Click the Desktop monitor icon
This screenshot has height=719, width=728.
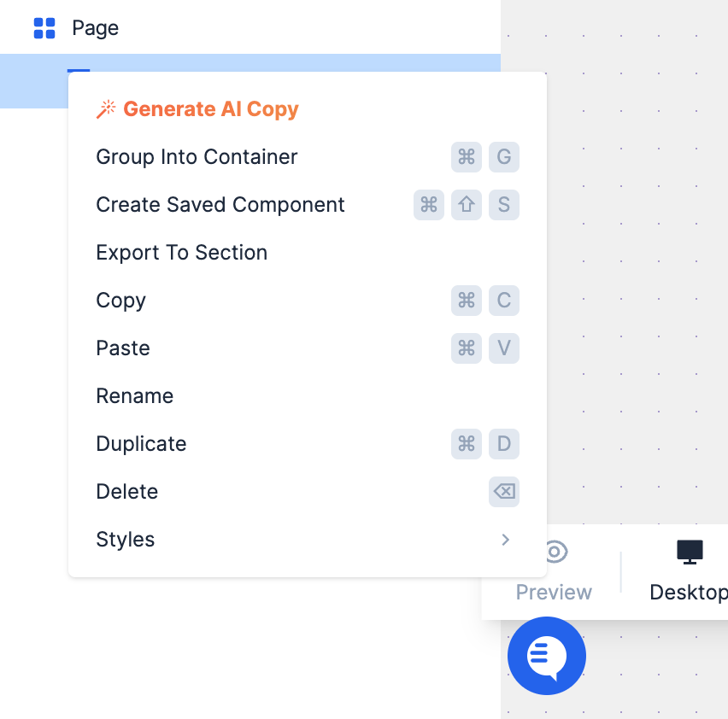pyautogui.click(x=690, y=552)
